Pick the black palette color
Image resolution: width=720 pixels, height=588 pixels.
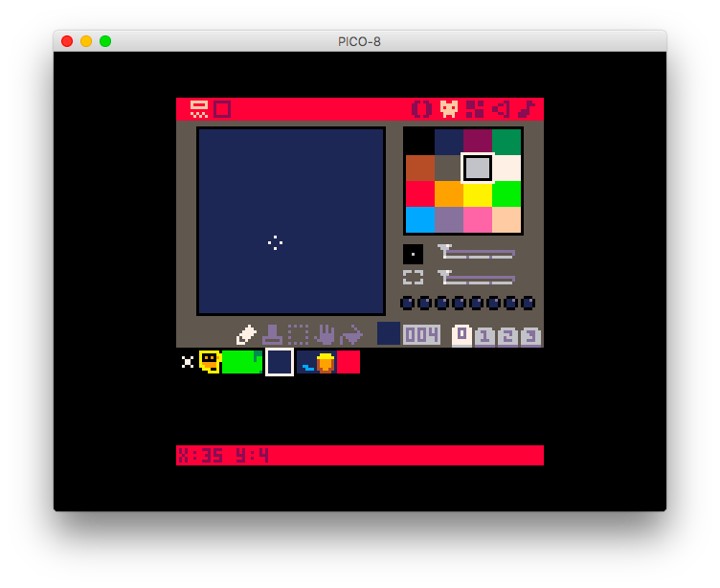(x=420, y=143)
